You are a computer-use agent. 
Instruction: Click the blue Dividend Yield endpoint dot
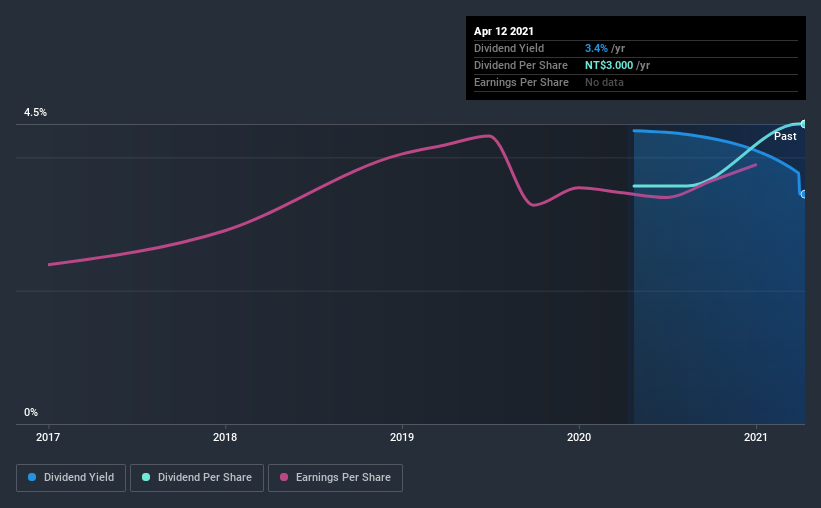coord(803,194)
